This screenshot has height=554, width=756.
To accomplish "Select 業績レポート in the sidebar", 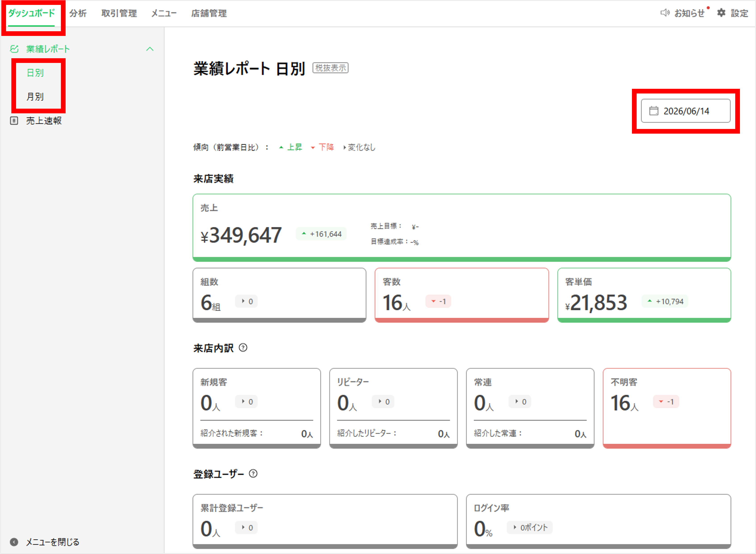I will (48, 49).
